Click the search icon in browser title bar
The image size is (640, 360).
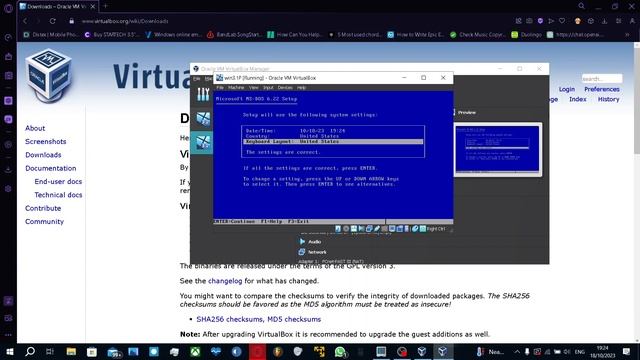point(581,6)
